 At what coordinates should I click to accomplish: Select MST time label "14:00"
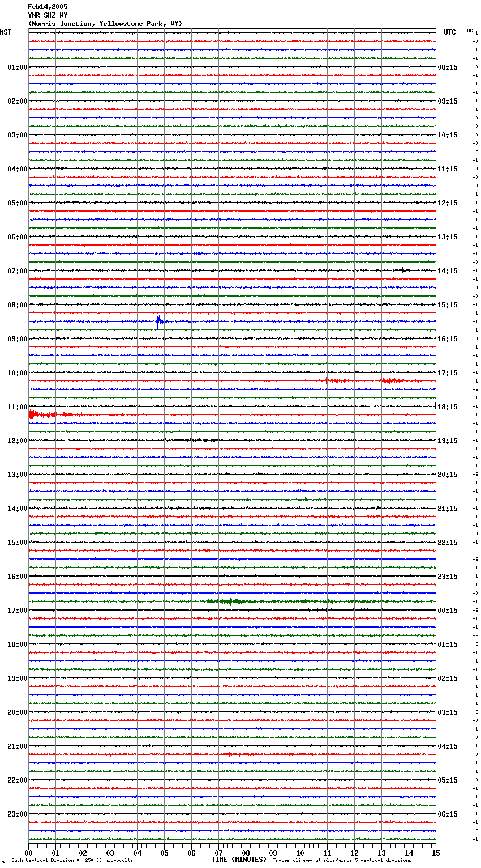[x=18, y=509]
